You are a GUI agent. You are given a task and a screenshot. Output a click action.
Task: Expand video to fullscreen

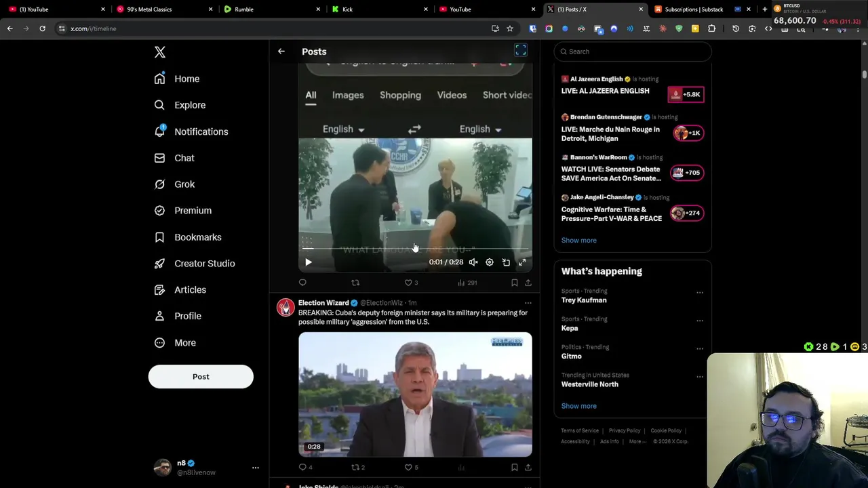point(522,262)
